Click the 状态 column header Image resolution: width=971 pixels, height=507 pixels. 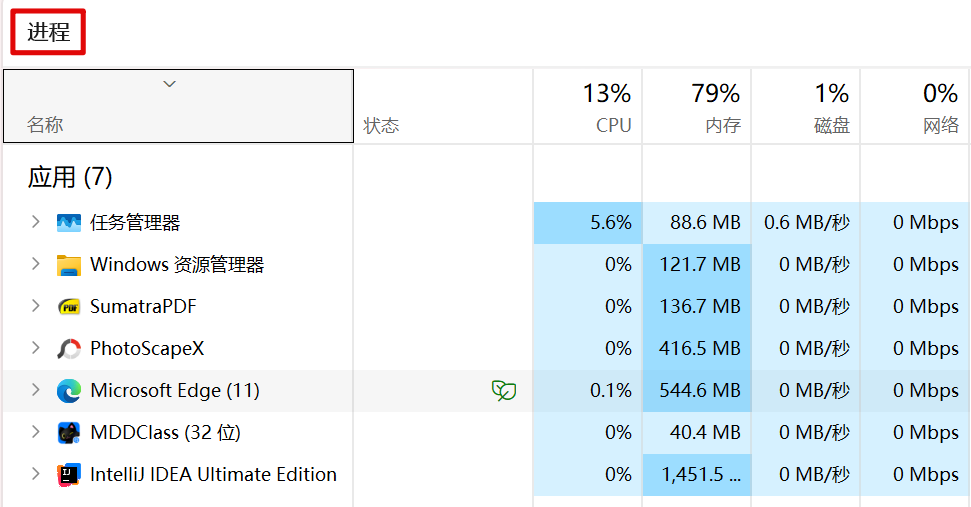coord(381,125)
